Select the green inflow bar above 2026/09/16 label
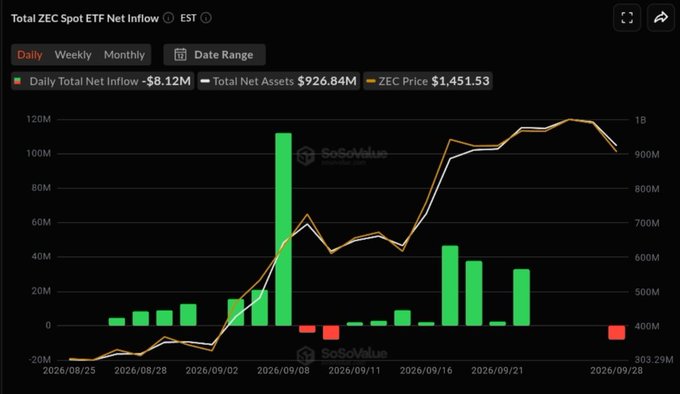This screenshot has height=394, width=680. pos(426,324)
